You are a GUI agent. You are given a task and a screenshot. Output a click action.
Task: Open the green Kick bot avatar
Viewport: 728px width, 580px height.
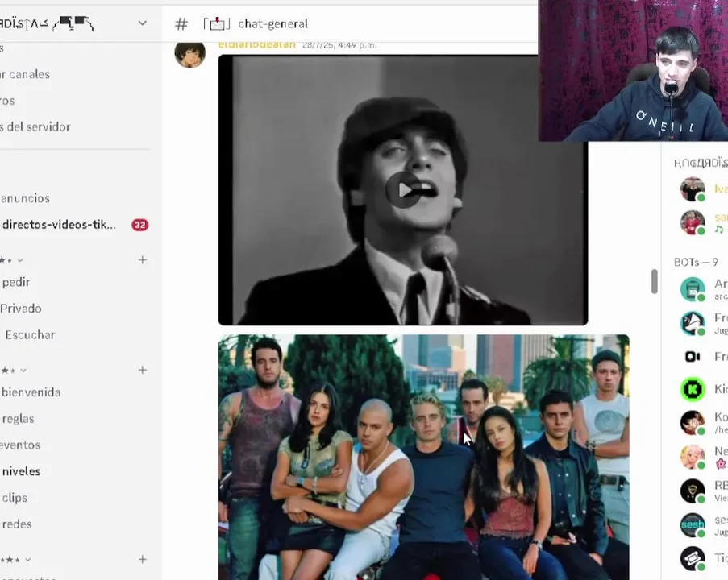click(x=693, y=389)
